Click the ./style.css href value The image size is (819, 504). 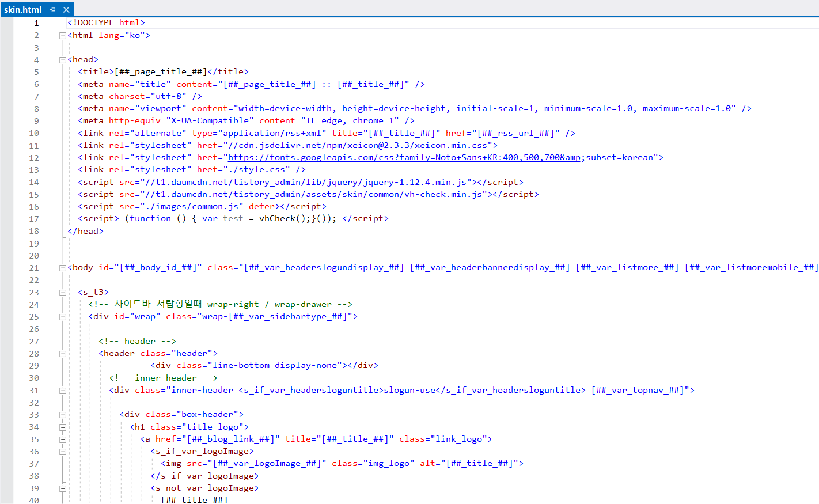click(x=256, y=169)
